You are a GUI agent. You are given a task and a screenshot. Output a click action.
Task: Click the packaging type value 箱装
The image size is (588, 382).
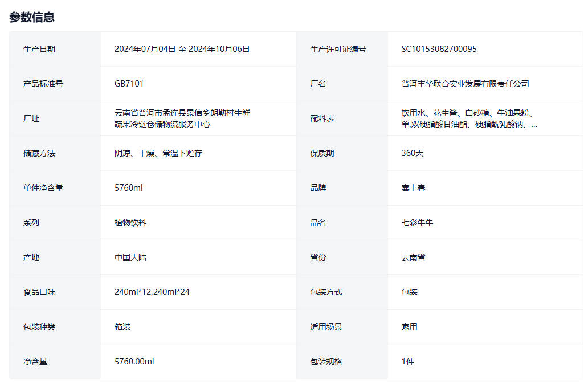click(x=122, y=327)
